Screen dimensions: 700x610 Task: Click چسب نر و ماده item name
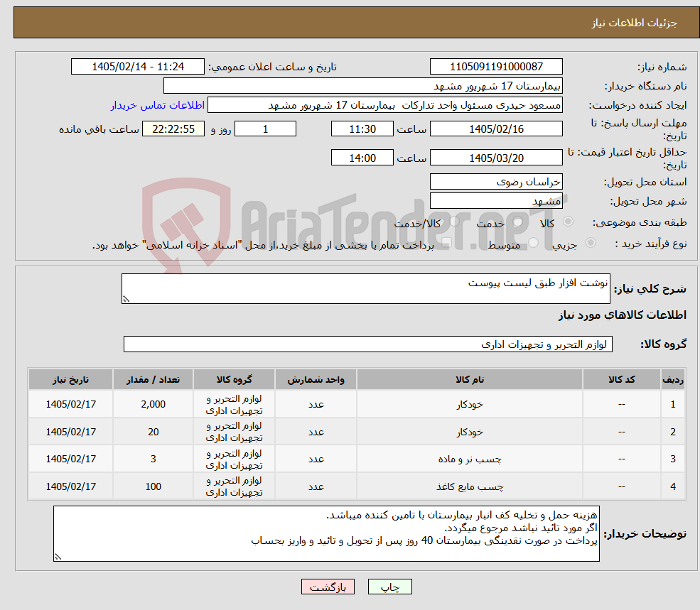tap(470, 459)
